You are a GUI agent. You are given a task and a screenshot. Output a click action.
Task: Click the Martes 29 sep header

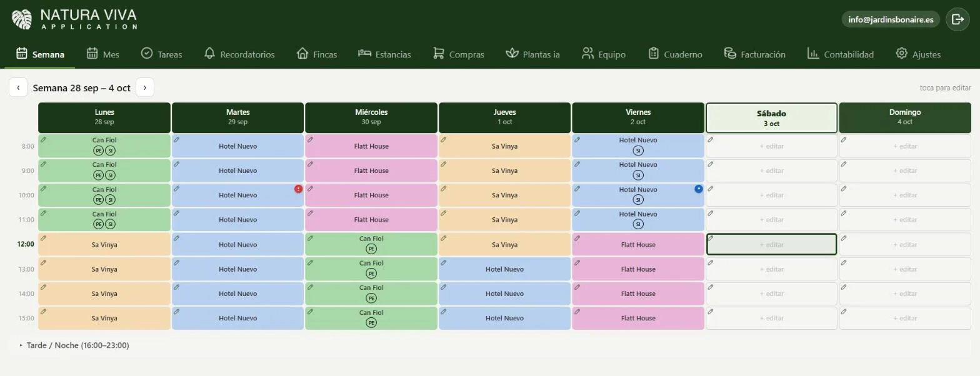pos(237,117)
